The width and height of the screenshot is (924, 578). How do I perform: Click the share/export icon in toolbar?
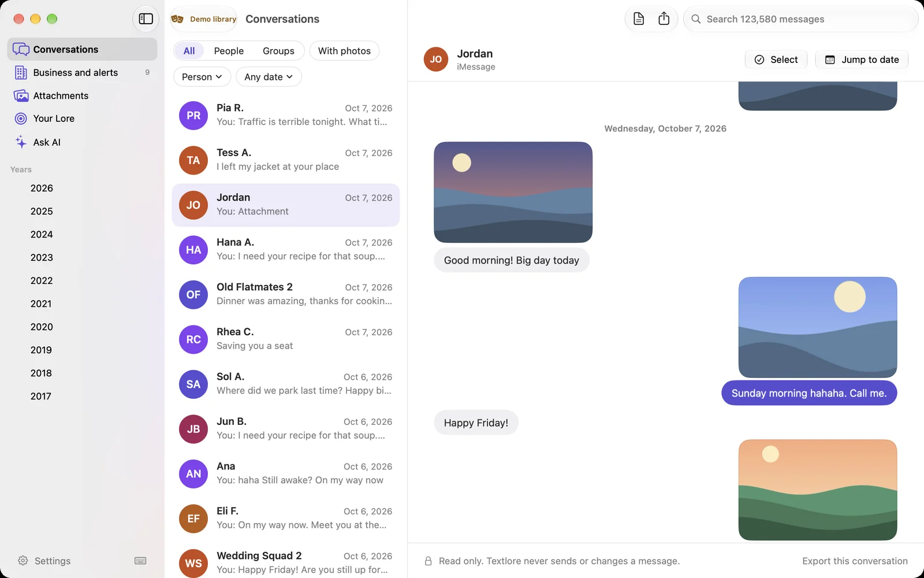(x=664, y=19)
